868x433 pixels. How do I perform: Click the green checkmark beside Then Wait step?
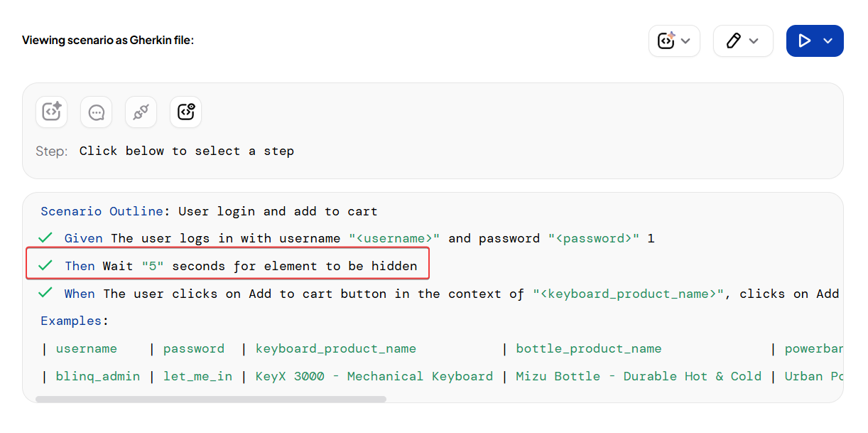[45, 265]
